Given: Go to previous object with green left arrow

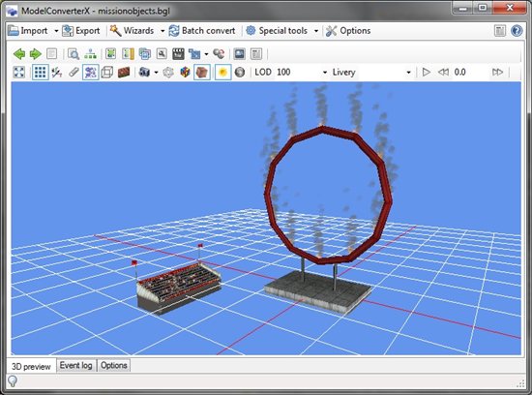Looking at the screenshot, I should click(19, 53).
